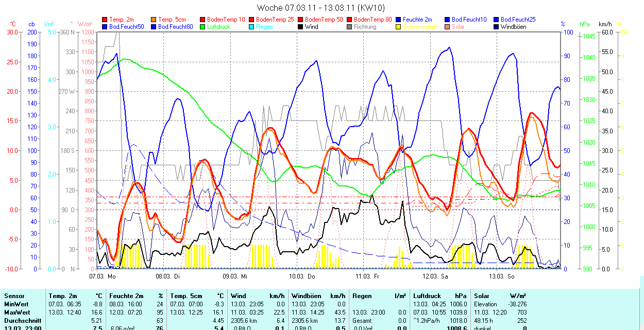Screen dimensions: 644x330
Task: Click the 13.03. So date label on axis
Action: tap(501, 276)
